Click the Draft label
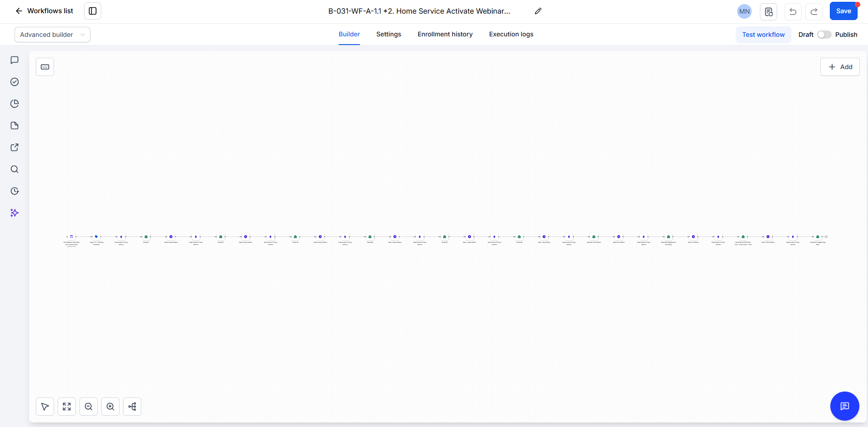This screenshot has height=427, width=868. (806, 35)
